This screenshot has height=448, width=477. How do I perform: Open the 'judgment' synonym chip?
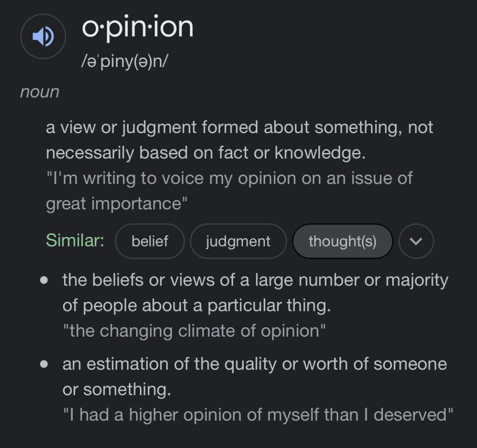238,241
